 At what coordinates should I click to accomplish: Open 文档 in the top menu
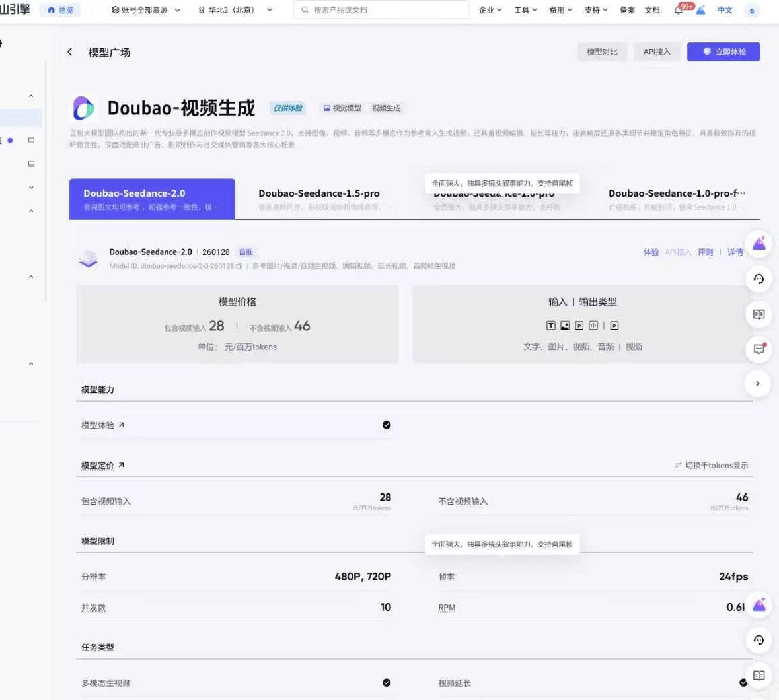652,10
